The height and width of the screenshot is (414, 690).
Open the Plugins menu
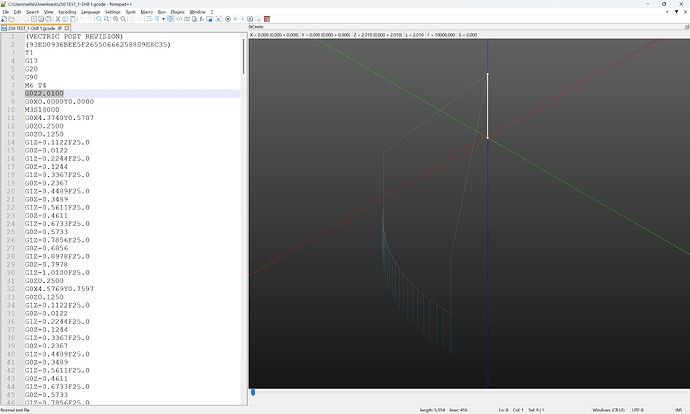pyautogui.click(x=177, y=12)
